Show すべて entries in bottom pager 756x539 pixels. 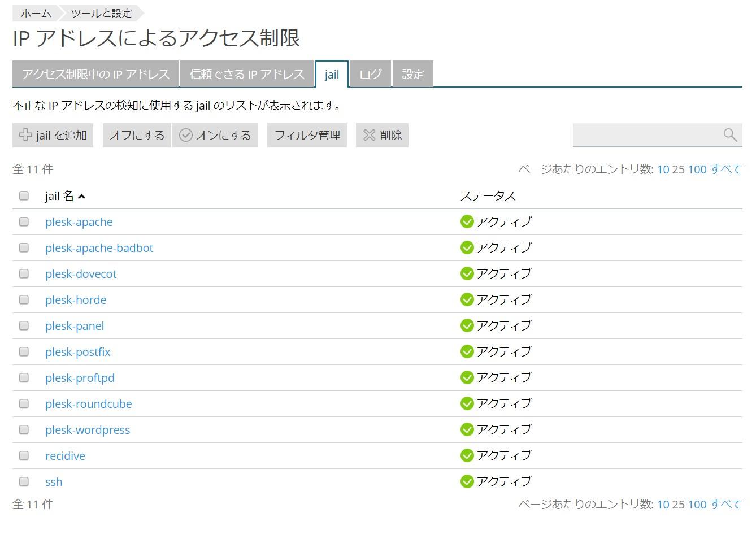(726, 505)
